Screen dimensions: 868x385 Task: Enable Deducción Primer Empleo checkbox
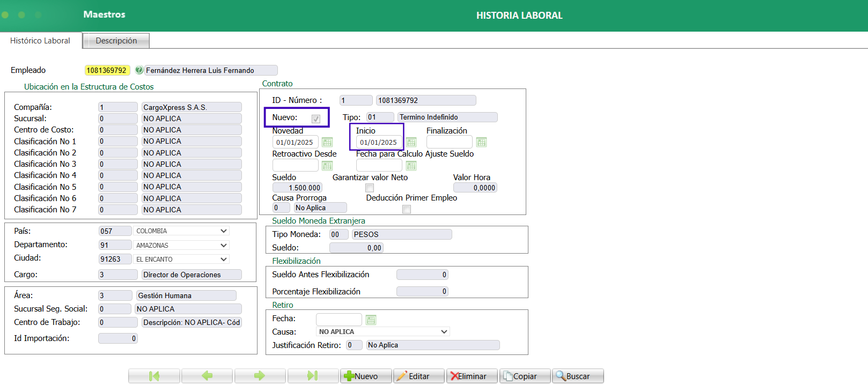[407, 209]
